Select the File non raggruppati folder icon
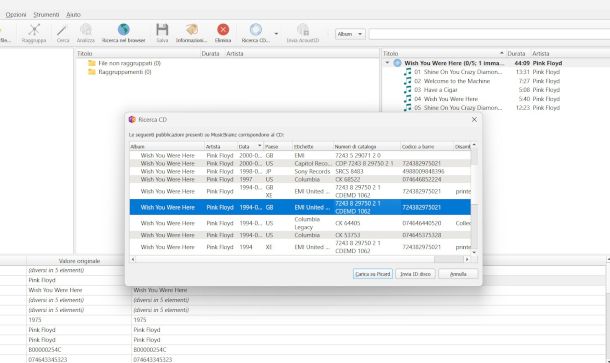This screenshot has height=363, width=610. (92, 63)
